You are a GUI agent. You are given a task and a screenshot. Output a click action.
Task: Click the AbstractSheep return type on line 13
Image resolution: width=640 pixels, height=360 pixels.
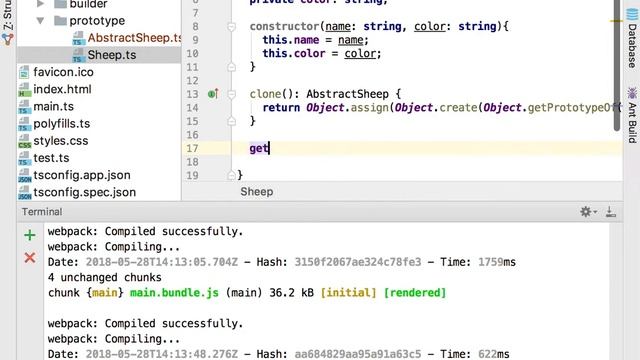[347, 94]
